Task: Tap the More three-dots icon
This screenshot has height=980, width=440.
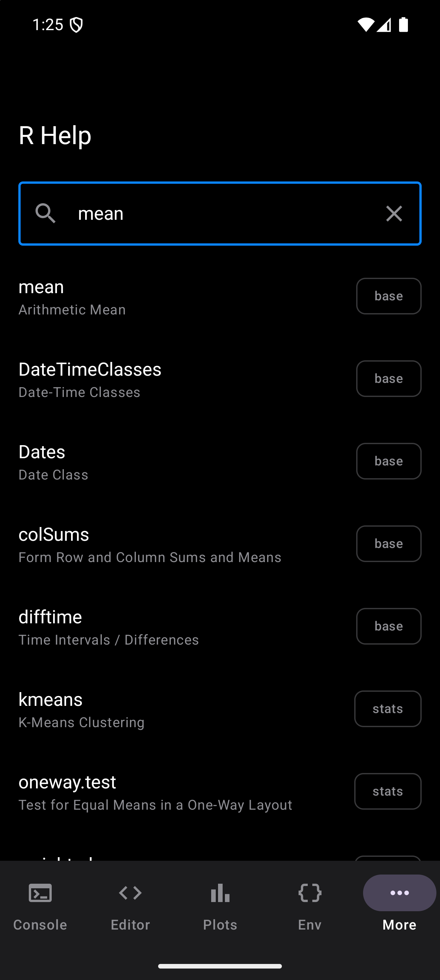Action: (x=399, y=893)
